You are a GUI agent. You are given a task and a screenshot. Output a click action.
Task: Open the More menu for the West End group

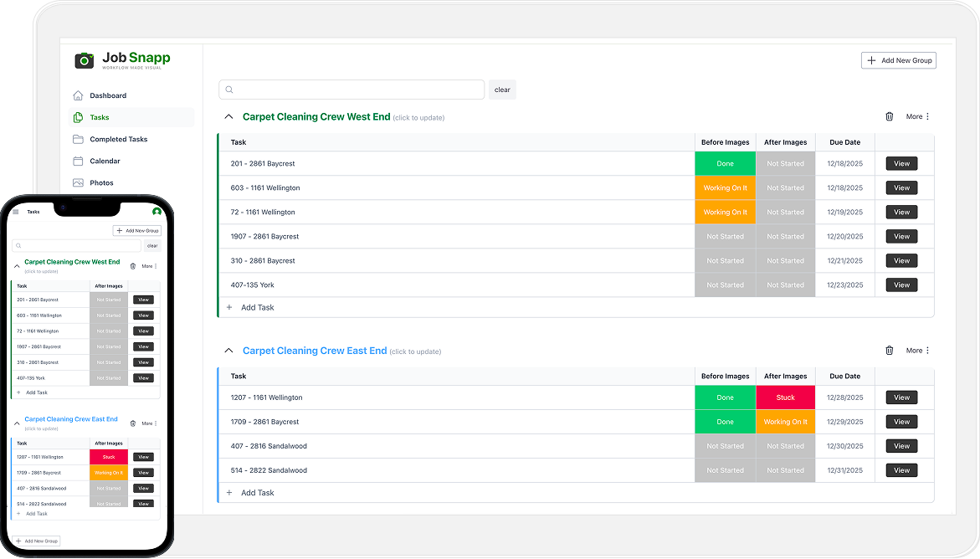coord(918,117)
